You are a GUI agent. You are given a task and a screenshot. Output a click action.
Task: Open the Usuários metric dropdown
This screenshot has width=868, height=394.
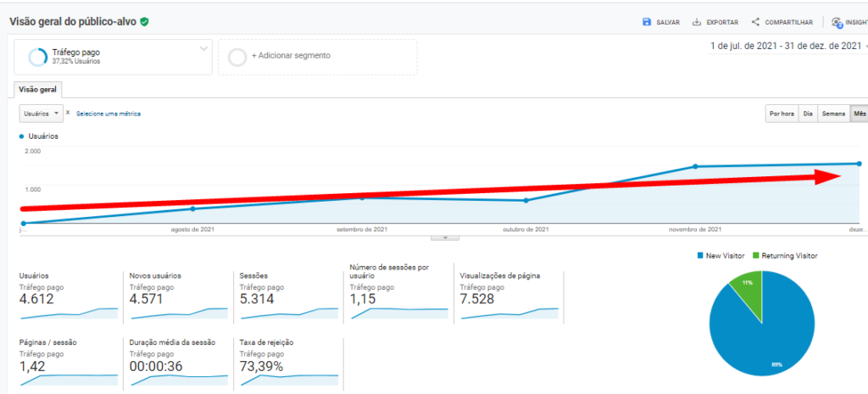[x=42, y=113]
